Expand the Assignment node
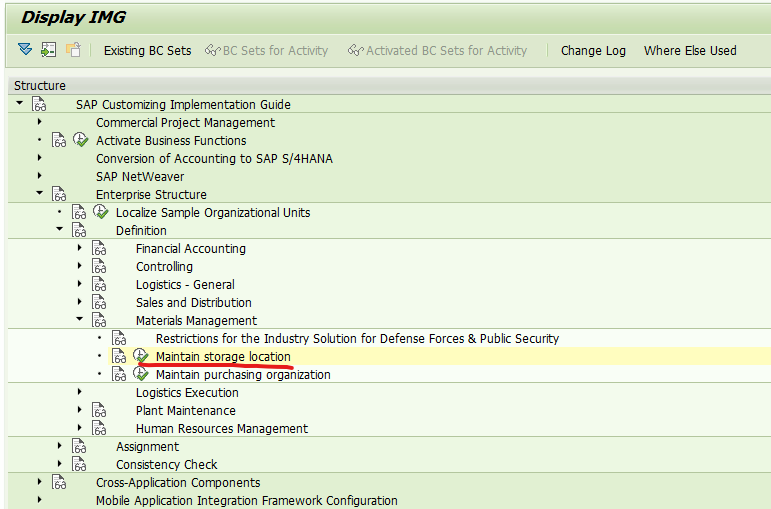This screenshot has height=509, width=771. 59,446
